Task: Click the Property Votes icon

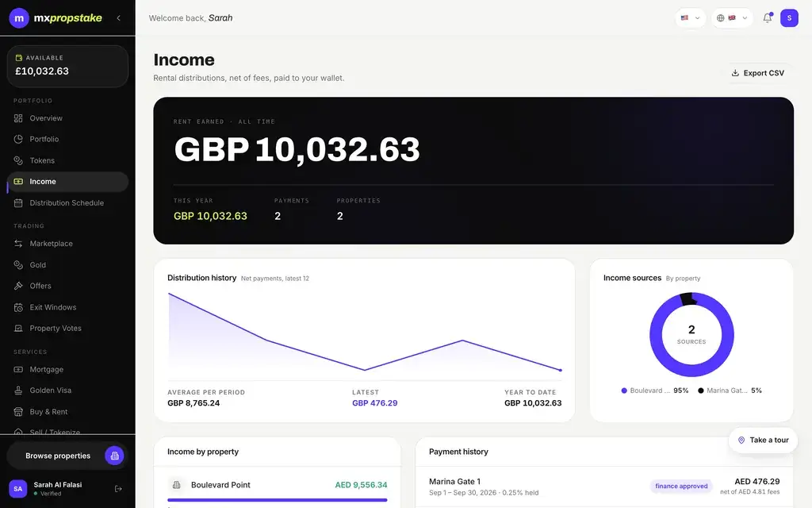Action: click(18, 328)
